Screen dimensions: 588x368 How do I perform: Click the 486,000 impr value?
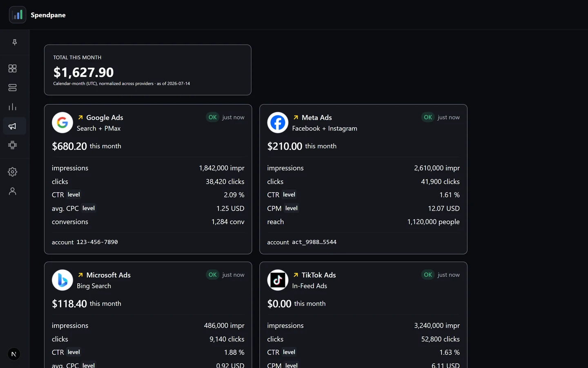coord(224,325)
